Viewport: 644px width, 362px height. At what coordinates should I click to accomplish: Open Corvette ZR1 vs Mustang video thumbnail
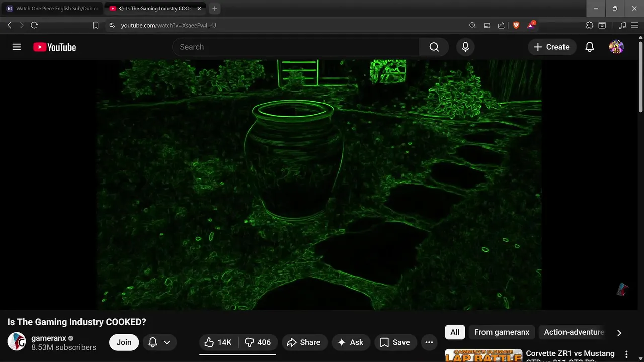tap(484, 355)
